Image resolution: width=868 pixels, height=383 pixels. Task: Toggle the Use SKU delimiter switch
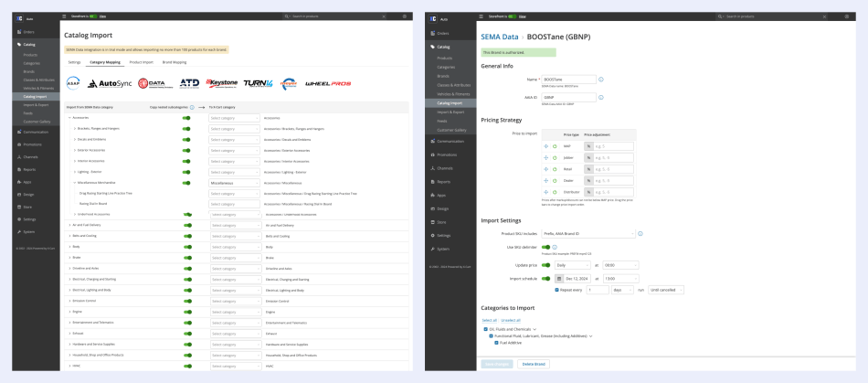coord(545,248)
